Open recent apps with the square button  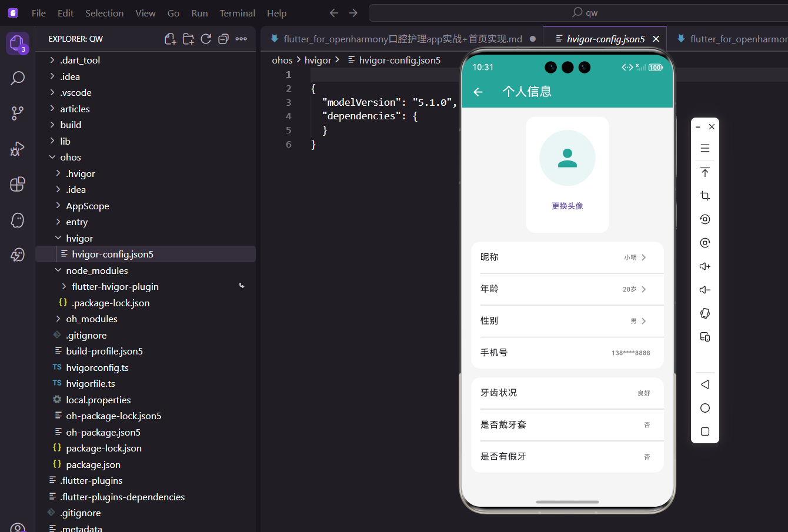click(x=704, y=431)
